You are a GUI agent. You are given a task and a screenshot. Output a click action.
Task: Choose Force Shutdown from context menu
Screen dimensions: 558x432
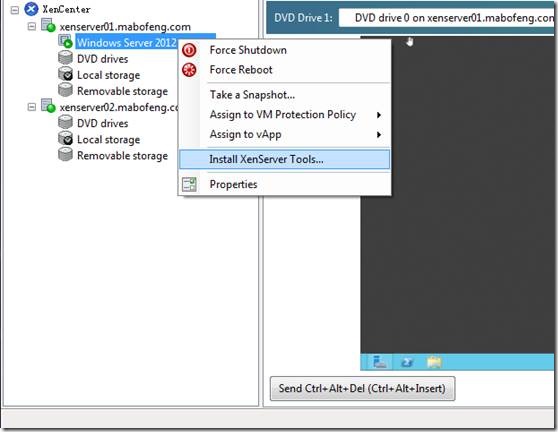point(285,50)
